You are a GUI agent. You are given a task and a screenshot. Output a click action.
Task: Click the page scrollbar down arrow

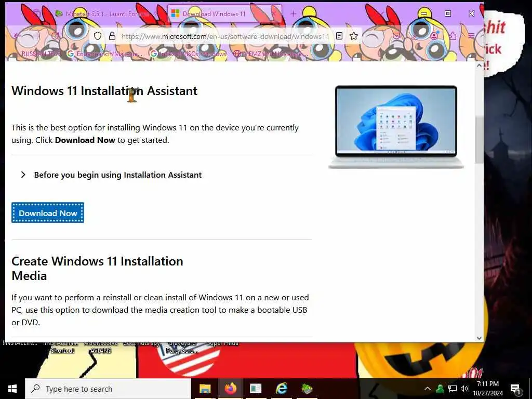click(478, 338)
